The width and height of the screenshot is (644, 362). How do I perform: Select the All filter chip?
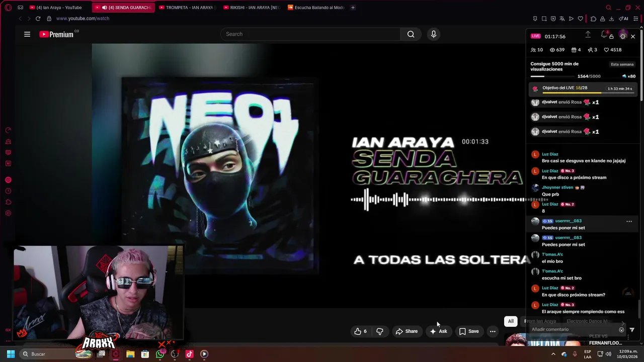coord(511,321)
